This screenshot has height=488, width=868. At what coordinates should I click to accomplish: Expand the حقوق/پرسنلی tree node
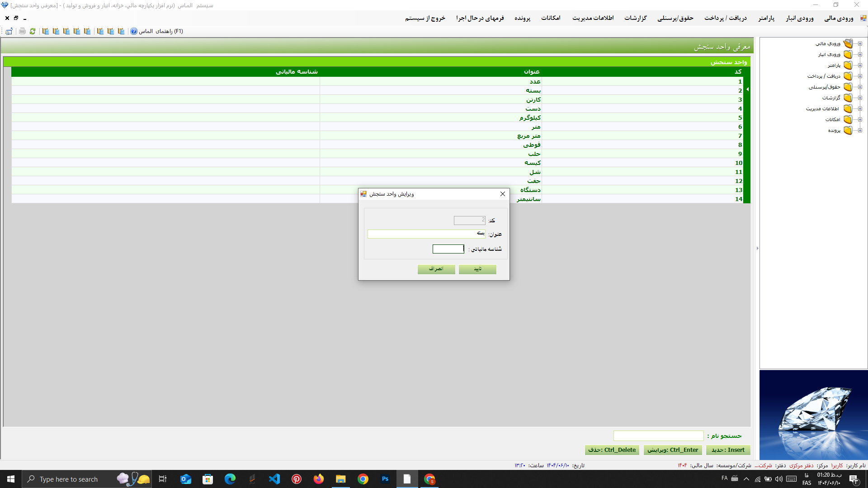[x=860, y=87]
